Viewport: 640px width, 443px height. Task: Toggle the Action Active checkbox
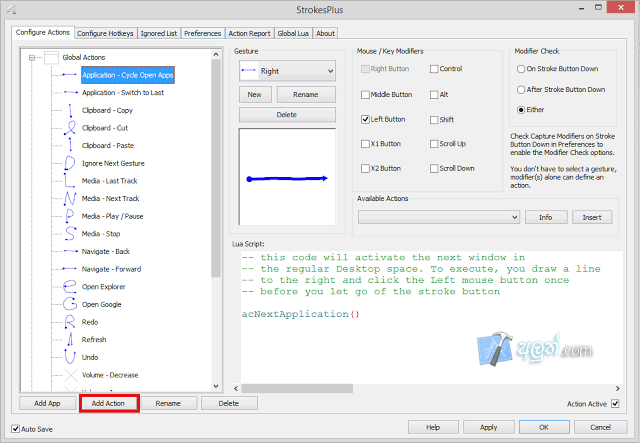(615, 403)
